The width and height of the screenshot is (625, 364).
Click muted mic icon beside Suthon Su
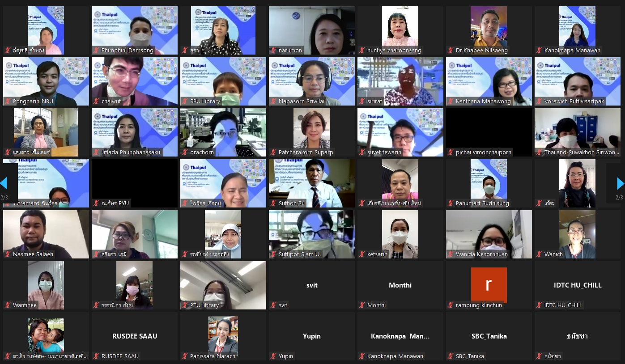[273, 203]
